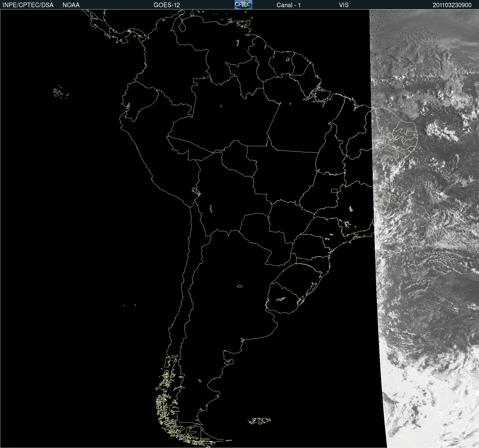Click the NOAA text in the header
This screenshot has width=479, height=448.
[71, 5]
